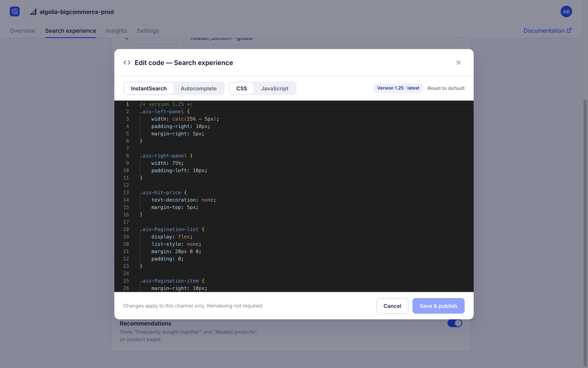Switch to the JavaScript editor tab
Screen dimensions: 588x368
tap(275, 88)
